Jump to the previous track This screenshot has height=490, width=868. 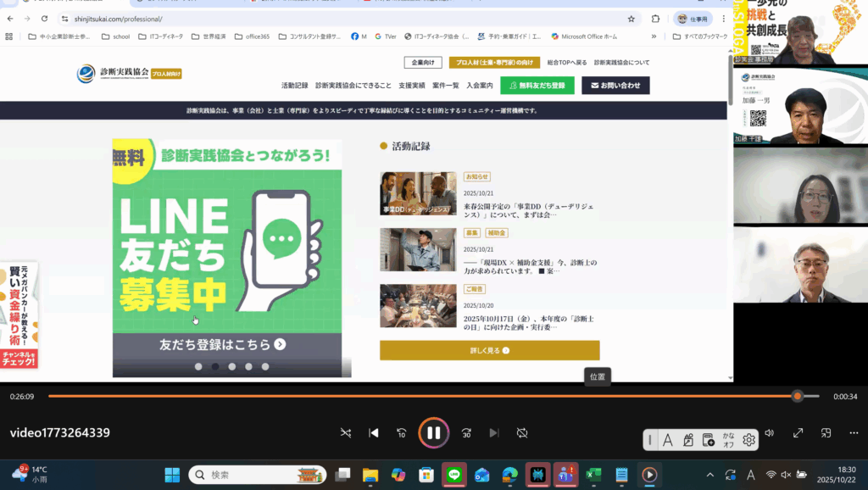click(373, 433)
